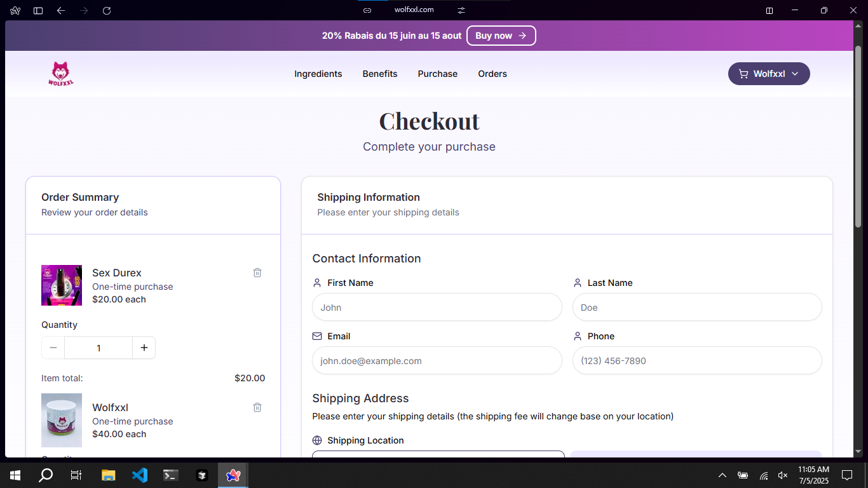Click the Contact Information heading

367,259
